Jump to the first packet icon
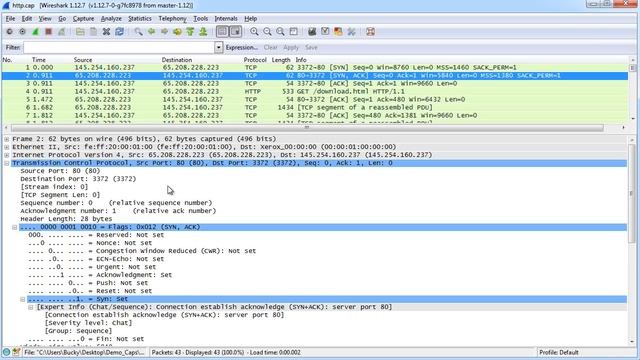 pos(190,32)
